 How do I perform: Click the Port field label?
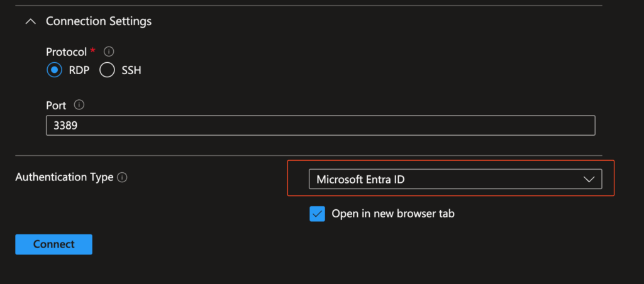(x=56, y=105)
